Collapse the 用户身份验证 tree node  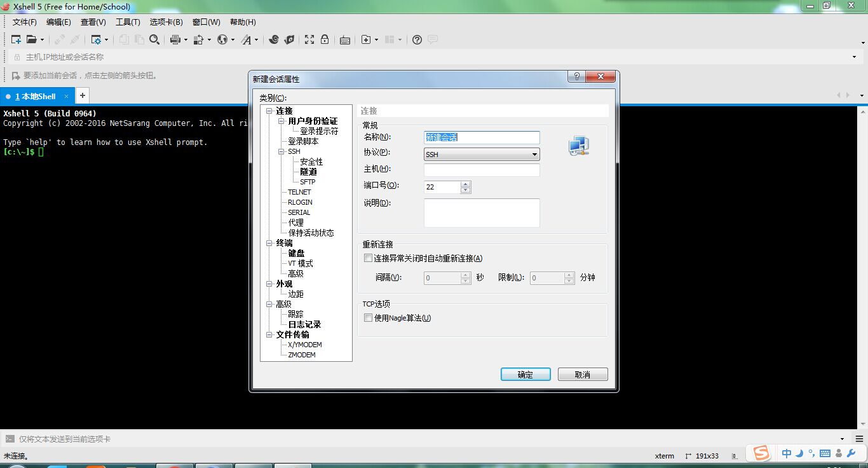[281, 121]
